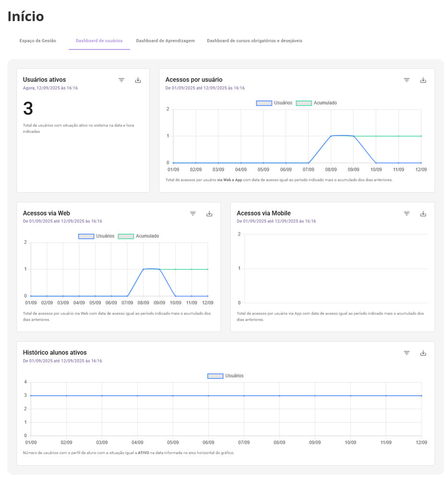Go to Dashboard de cursos obrigatórios e desejáveis
This screenshot has height=479, width=448.
[254, 41]
